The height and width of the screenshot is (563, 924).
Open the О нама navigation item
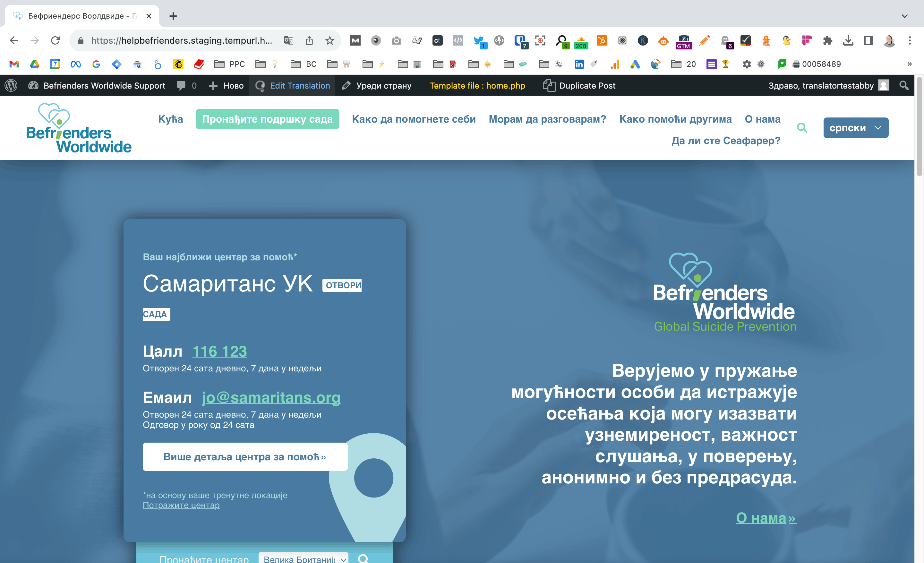pyautogui.click(x=762, y=119)
